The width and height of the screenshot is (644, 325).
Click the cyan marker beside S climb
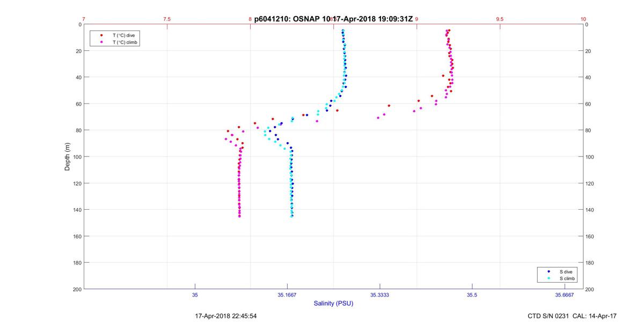pos(548,279)
